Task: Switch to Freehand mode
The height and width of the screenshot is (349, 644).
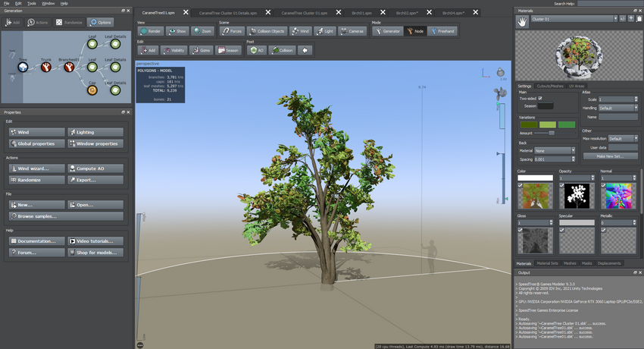Action: 442,31
